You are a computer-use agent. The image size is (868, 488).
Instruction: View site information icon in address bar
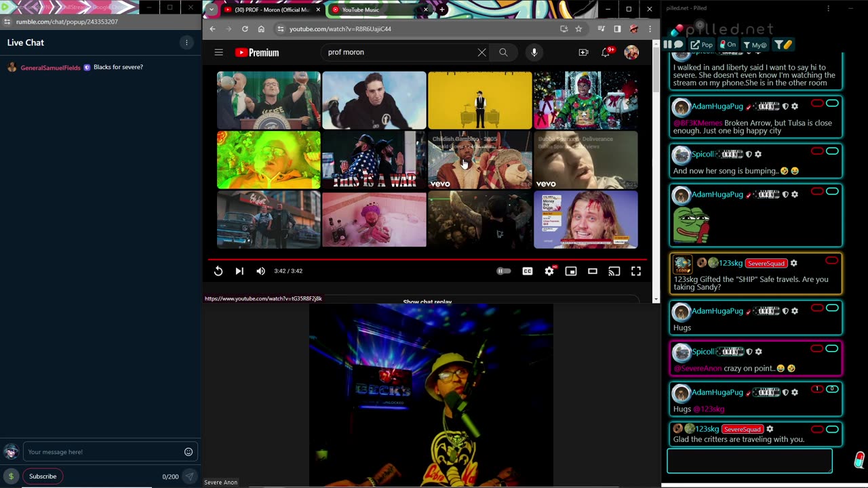[x=281, y=29]
